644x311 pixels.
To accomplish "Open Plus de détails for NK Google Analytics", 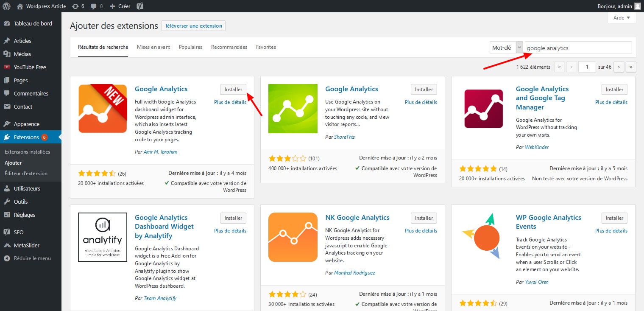I will [x=421, y=231].
